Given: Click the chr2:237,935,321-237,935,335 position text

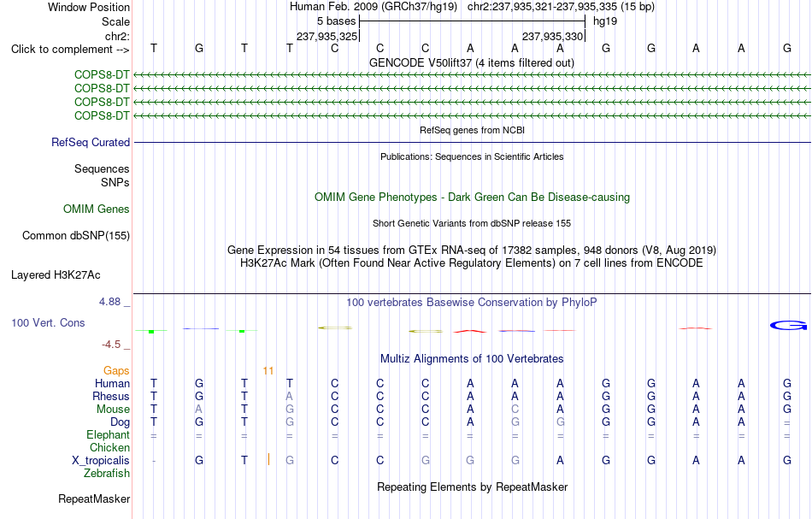Looking at the screenshot, I should 542,7.
